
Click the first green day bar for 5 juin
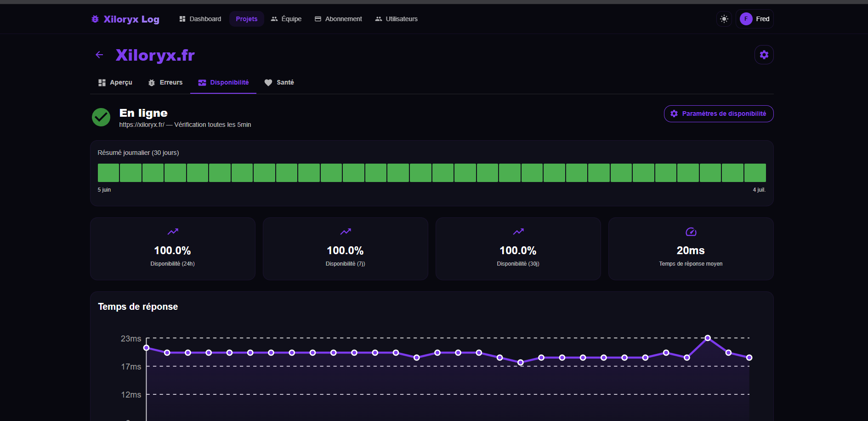[x=108, y=173]
